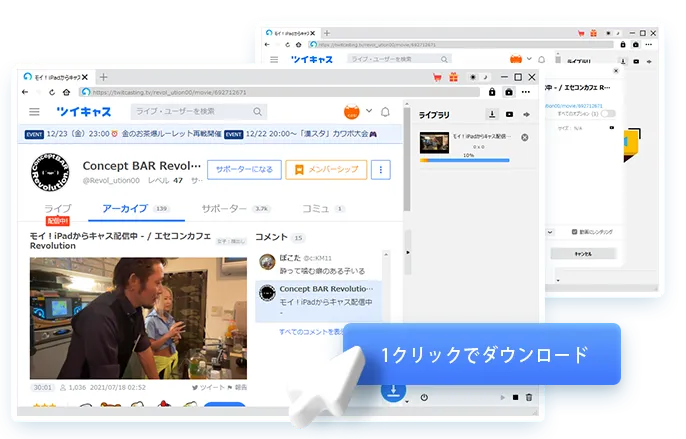Switch to dark mode in front window

(485, 77)
